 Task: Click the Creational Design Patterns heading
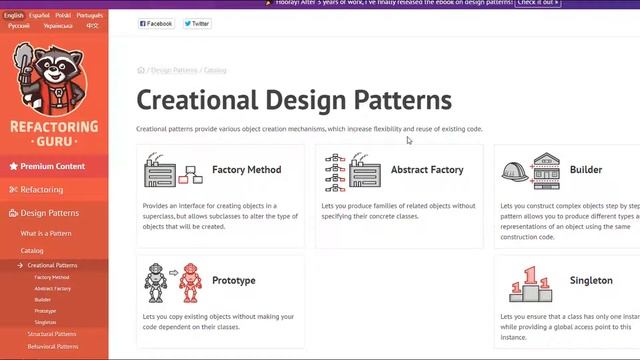point(294,100)
